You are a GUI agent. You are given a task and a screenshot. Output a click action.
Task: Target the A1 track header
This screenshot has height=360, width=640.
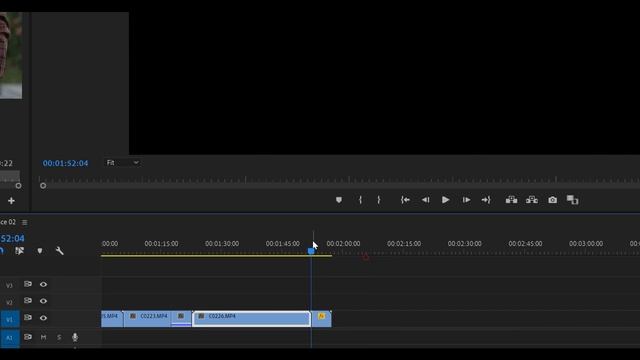(x=9, y=338)
